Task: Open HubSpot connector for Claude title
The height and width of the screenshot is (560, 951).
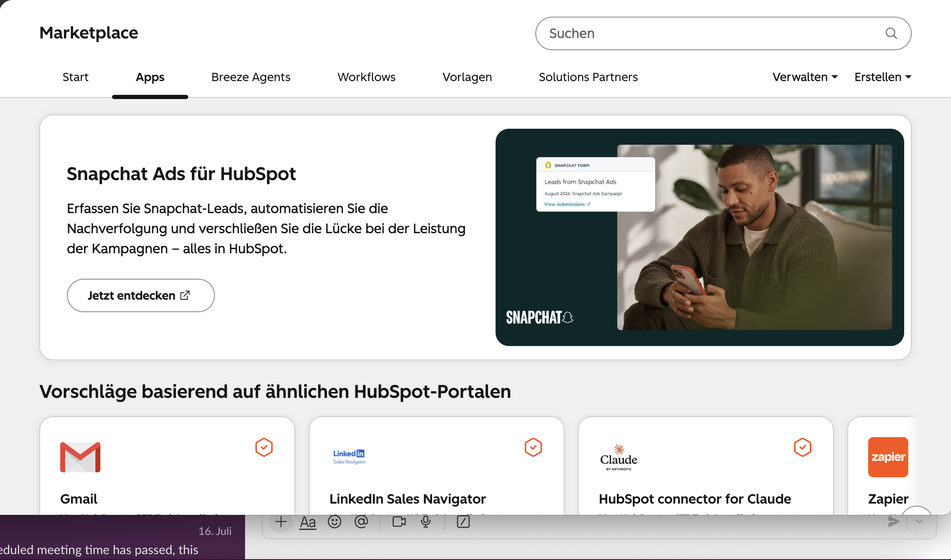Action: [695, 499]
